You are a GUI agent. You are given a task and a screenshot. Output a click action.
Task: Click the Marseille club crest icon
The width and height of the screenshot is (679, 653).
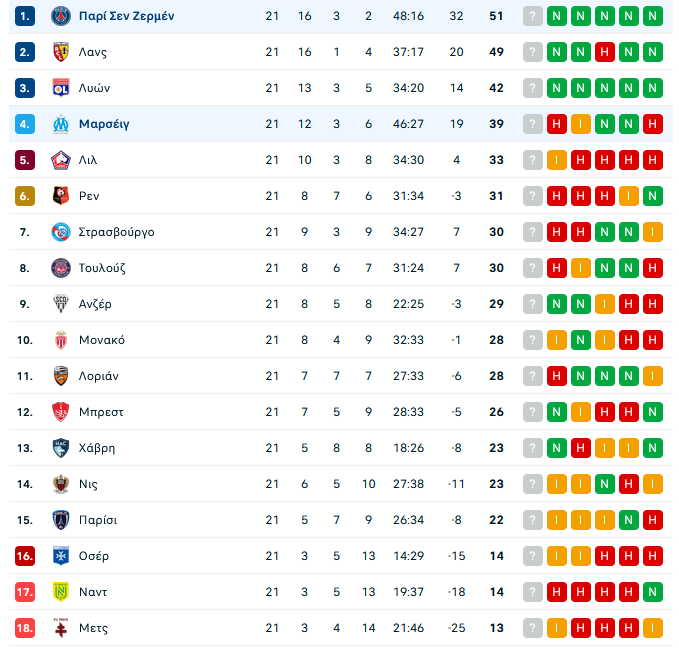(x=61, y=124)
